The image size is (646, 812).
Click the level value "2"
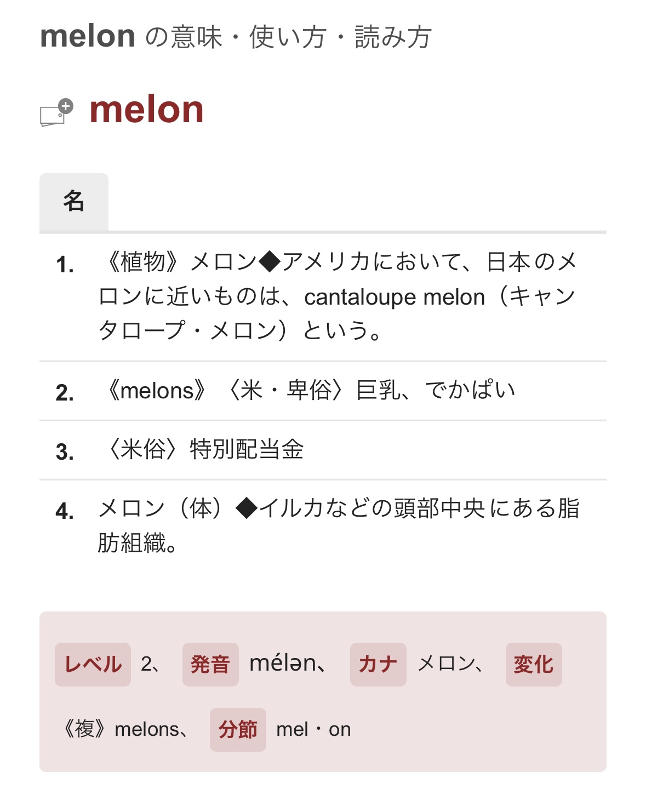click(x=146, y=664)
